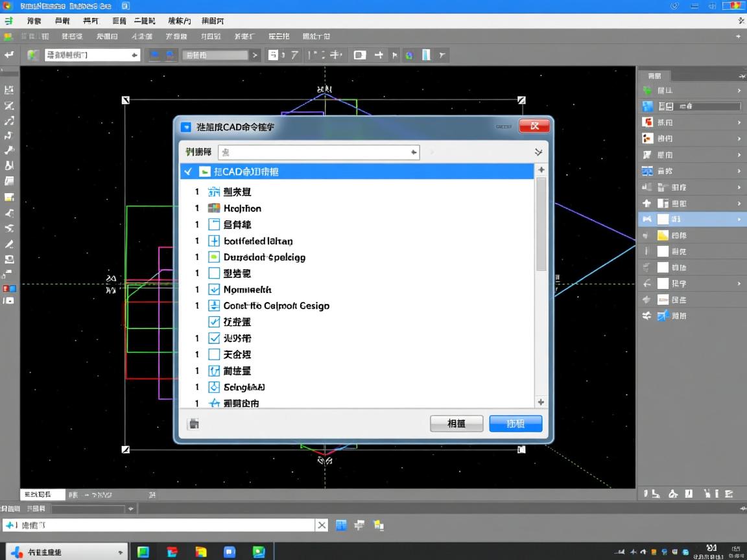Screen dimensions: 747x560
Task: Click the command input field at bottom
Action: (x=162, y=525)
